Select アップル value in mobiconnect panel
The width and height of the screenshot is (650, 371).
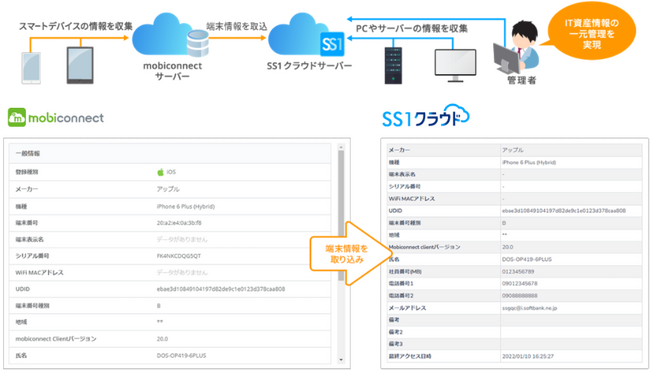coord(168,189)
